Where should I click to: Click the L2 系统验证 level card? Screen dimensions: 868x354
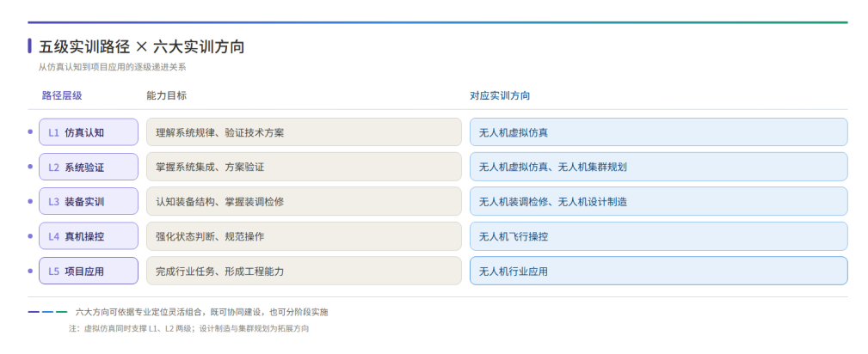tap(89, 167)
